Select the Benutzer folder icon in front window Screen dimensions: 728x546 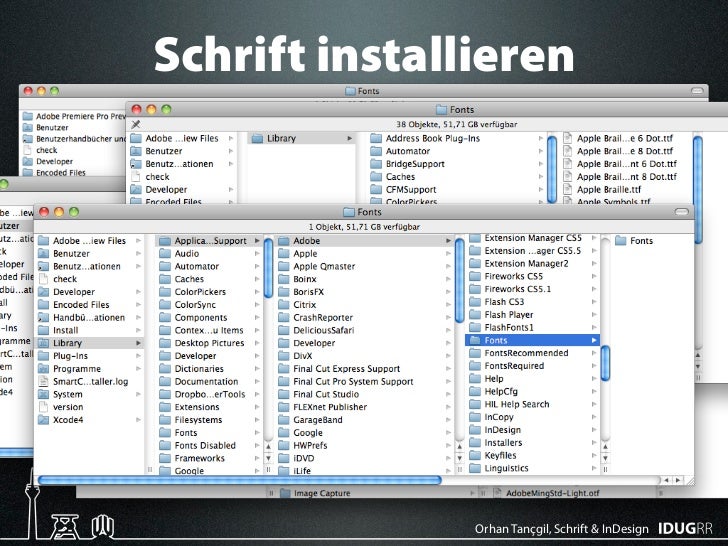pyautogui.click(x=43, y=254)
